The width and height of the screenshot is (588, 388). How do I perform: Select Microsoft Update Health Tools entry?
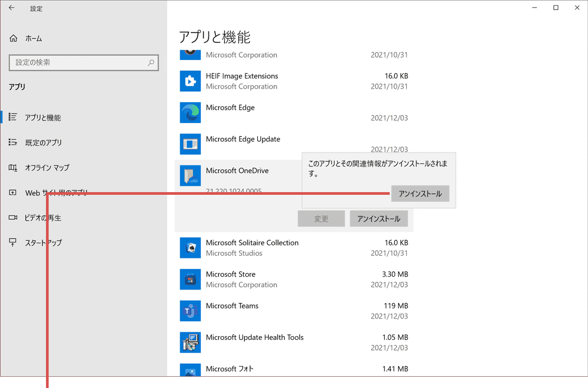pos(293,343)
